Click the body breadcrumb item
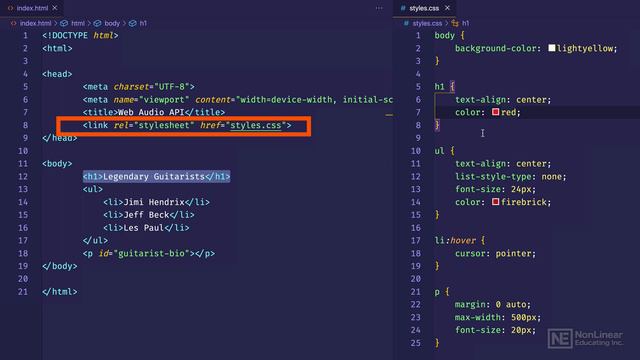640x360 pixels. (x=112, y=23)
